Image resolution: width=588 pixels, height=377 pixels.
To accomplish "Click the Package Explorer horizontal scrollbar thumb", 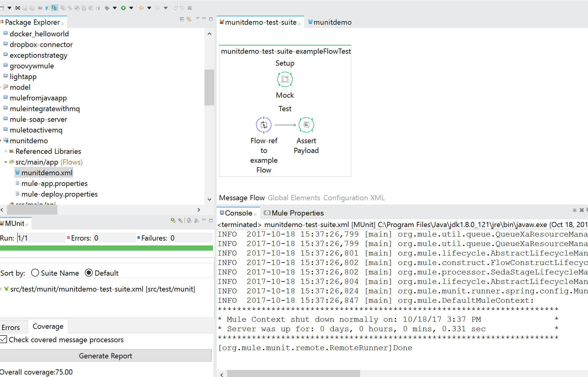I will pyautogui.click(x=32, y=210).
